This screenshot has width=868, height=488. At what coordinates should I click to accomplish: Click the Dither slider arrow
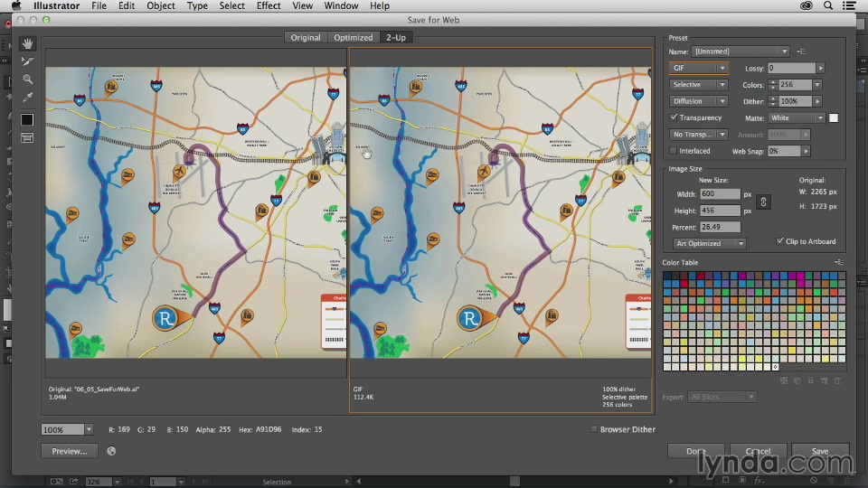(x=817, y=101)
